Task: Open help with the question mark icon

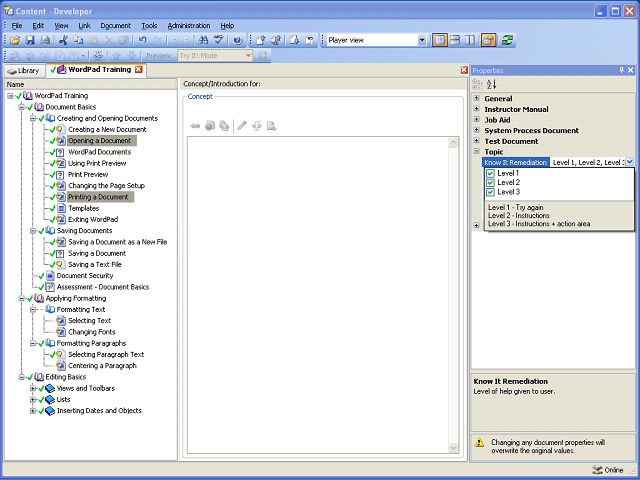Action: [238, 40]
